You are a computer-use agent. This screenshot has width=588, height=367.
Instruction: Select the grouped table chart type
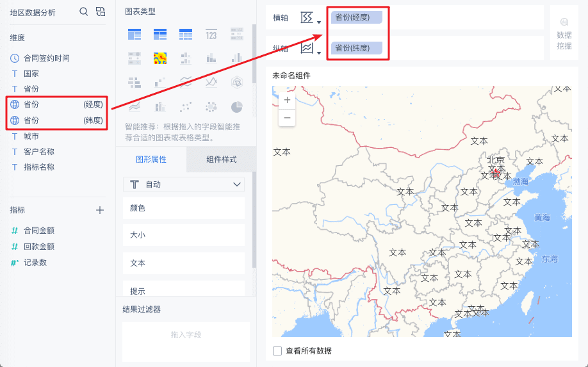point(135,35)
